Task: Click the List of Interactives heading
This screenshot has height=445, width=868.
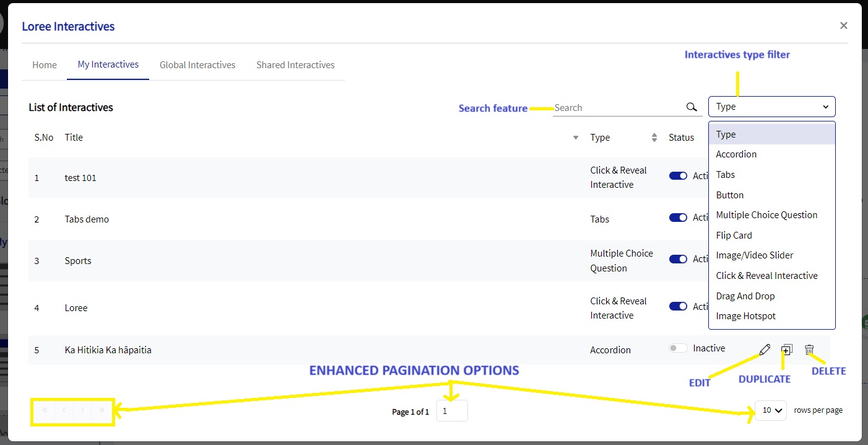Action: tap(71, 107)
